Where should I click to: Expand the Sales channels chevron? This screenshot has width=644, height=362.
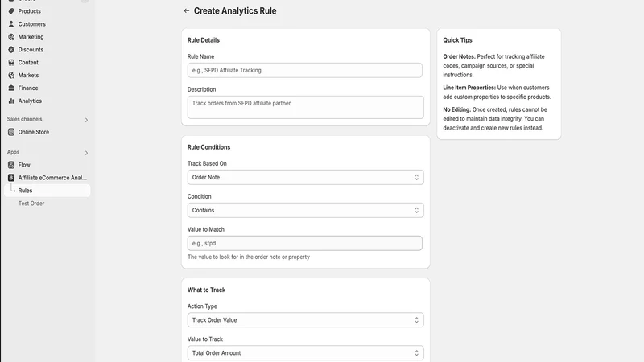point(86,120)
